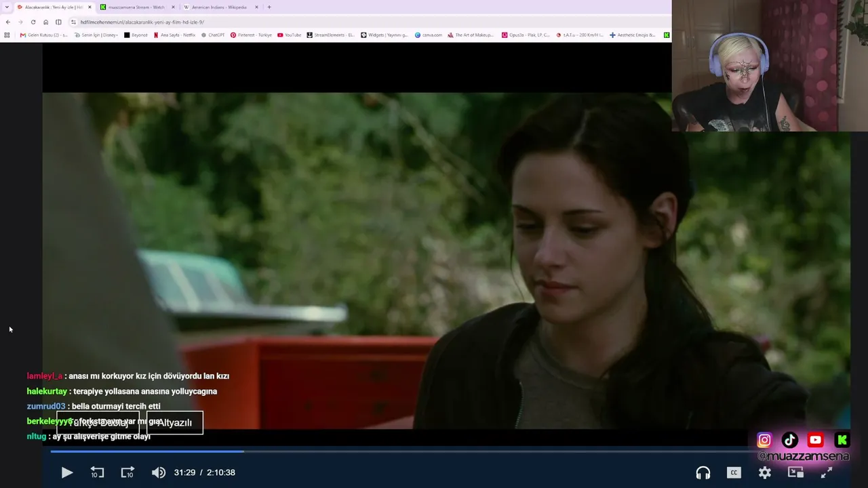Click the streamer webcam feed
The height and width of the screenshot is (488, 868).
pyautogui.click(x=770, y=66)
